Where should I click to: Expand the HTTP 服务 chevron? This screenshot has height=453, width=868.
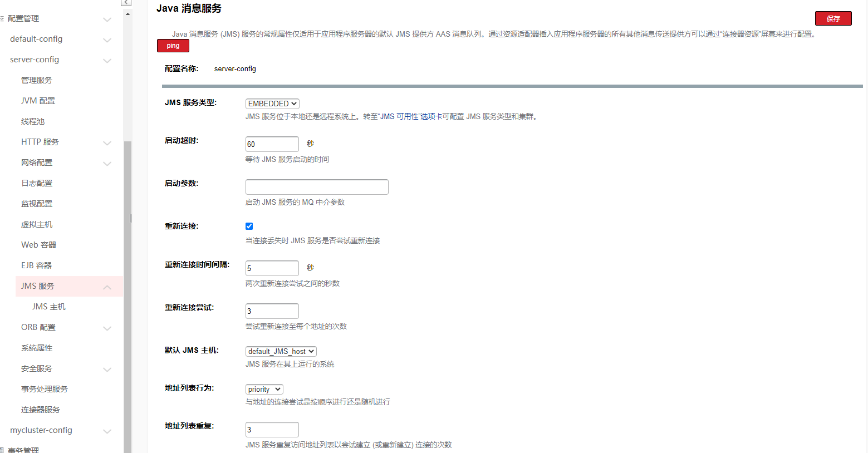[107, 142]
